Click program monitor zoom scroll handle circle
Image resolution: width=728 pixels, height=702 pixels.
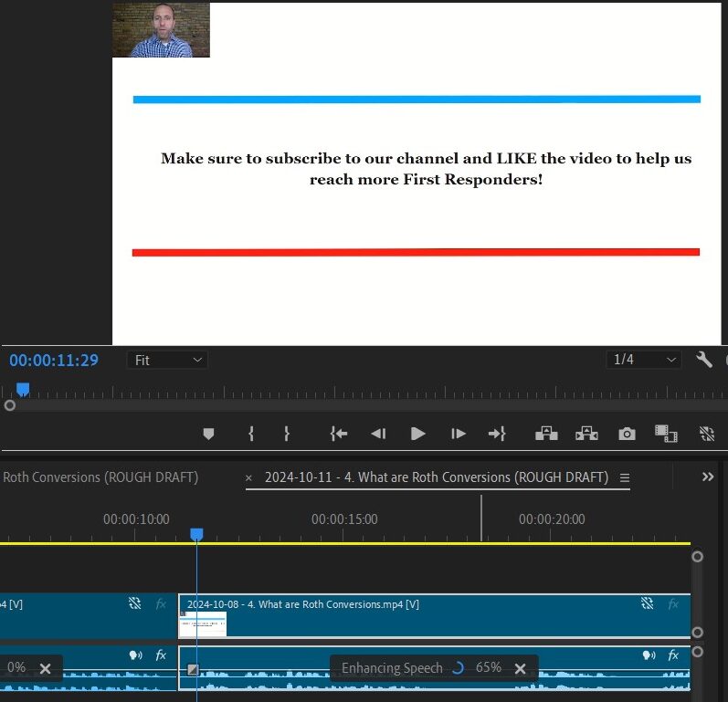pyautogui.click(x=10, y=405)
